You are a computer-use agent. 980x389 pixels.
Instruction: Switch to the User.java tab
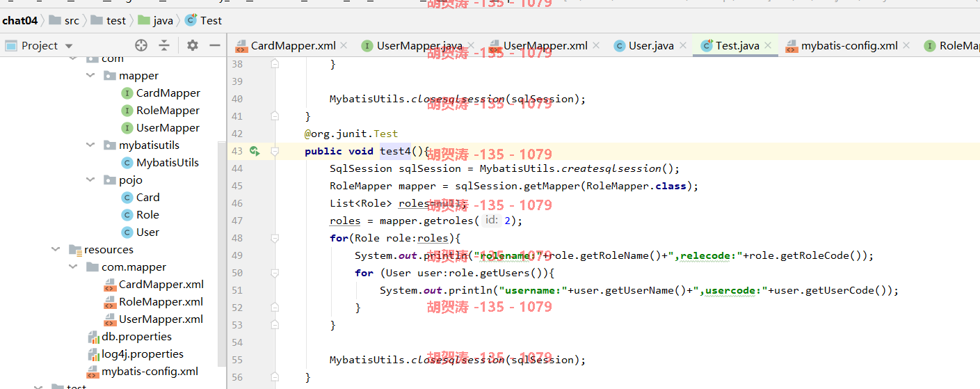click(x=651, y=46)
